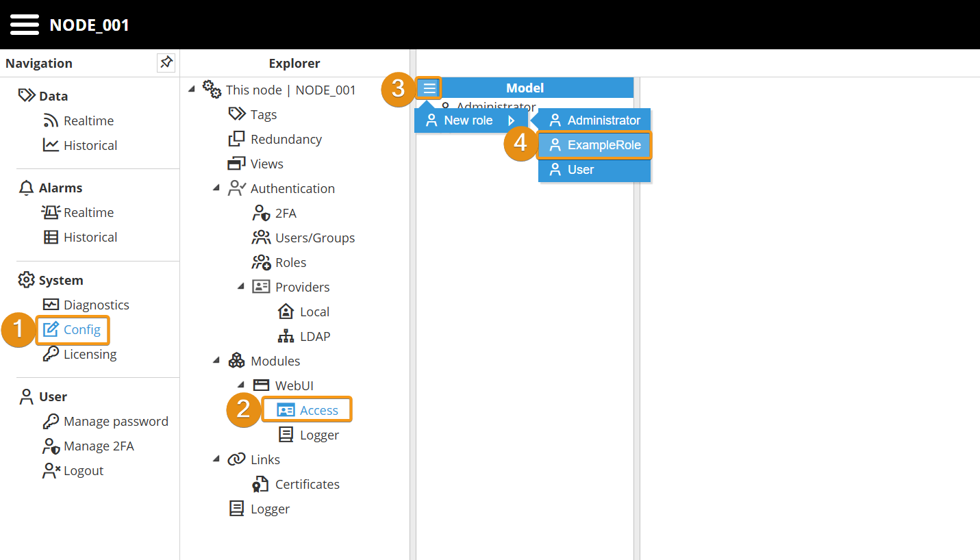Open the hamburger main menu

point(24,25)
